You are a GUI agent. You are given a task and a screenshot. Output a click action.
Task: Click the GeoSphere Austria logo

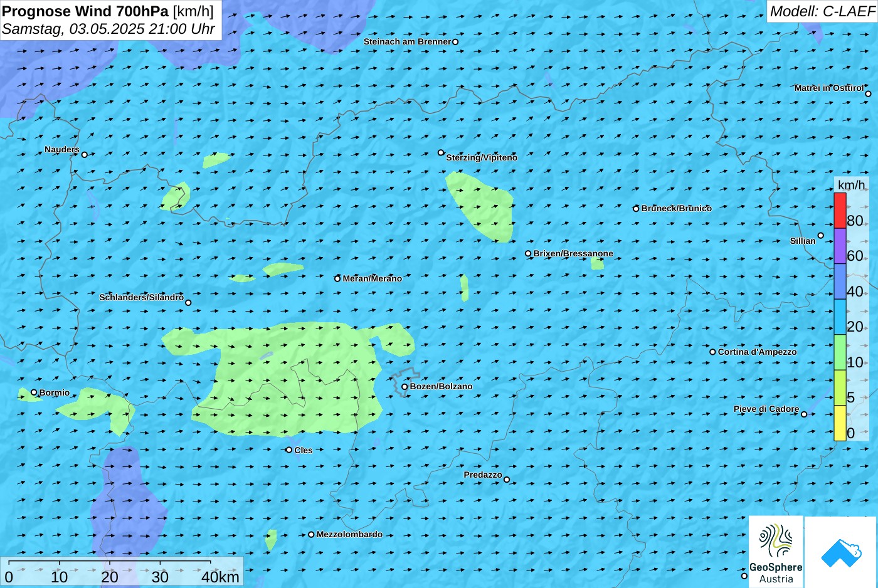(776, 552)
